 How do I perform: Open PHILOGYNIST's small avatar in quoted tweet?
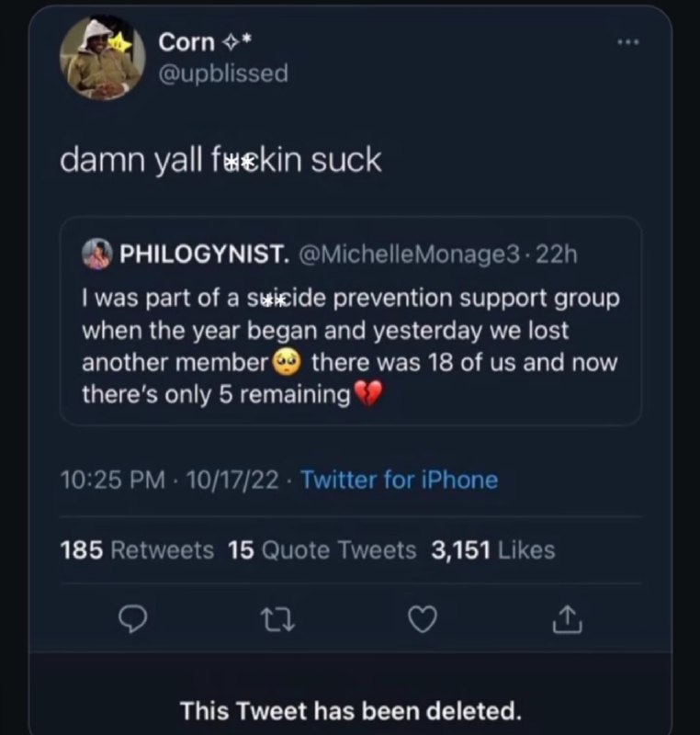pyautogui.click(x=97, y=254)
